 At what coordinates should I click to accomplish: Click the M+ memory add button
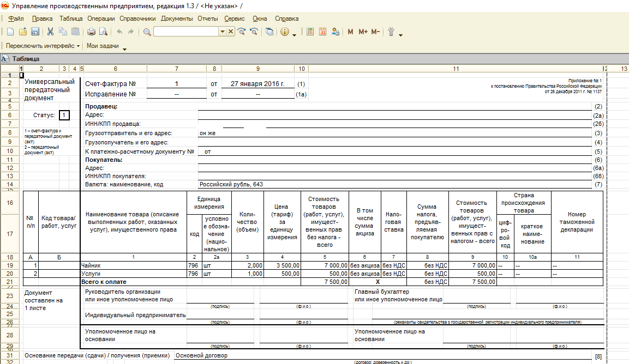(x=363, y=32)
